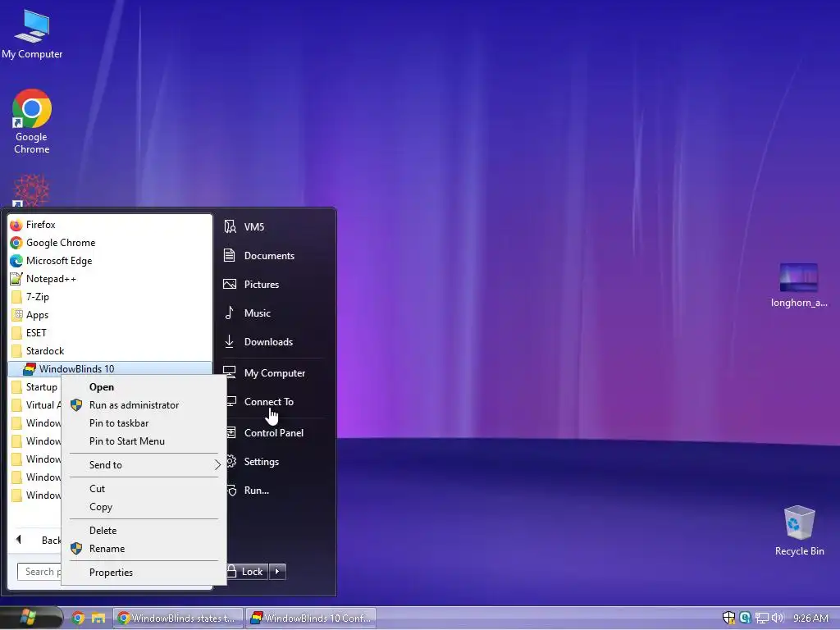Open Downloads in Start menu
The image size is (840, 630).
pos(274,342)
